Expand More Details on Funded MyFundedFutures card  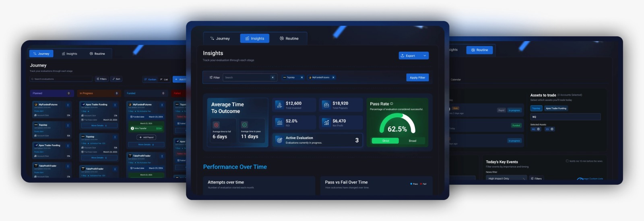(146, 144)
